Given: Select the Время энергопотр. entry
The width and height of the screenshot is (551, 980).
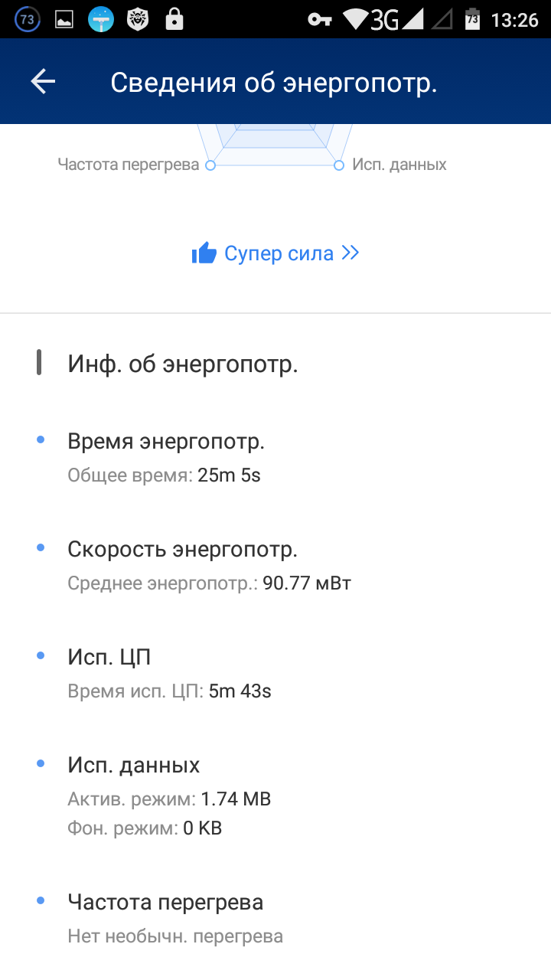Looking at the screenshot, I should click(166, 442).
